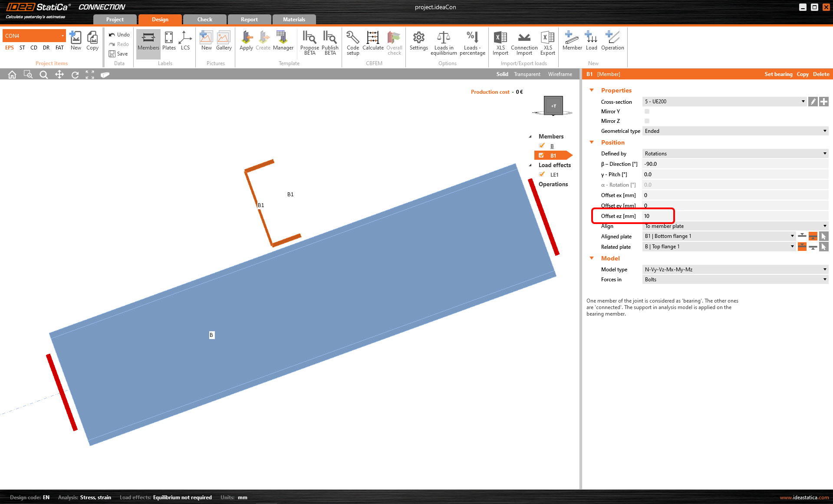Viewport: 833px width, 504px height.
Task: Open Connection Import
Action: point(524,43)
